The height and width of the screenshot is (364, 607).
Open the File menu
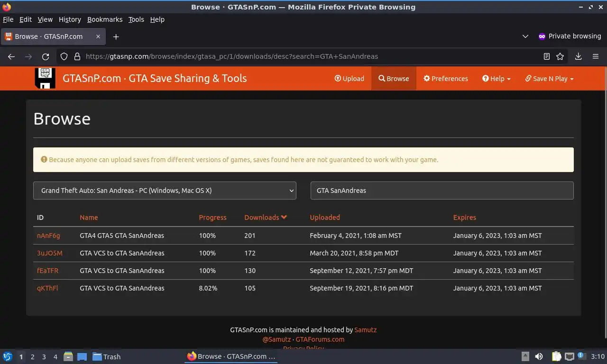click(8, 19)
